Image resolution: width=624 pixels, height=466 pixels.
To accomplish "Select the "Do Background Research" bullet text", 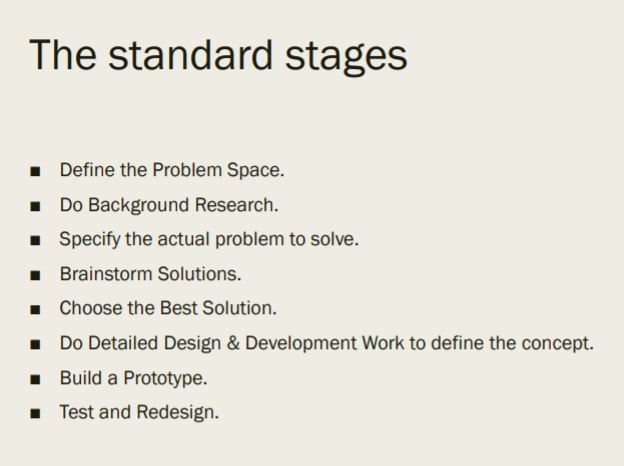I will (x=168, y=205).
